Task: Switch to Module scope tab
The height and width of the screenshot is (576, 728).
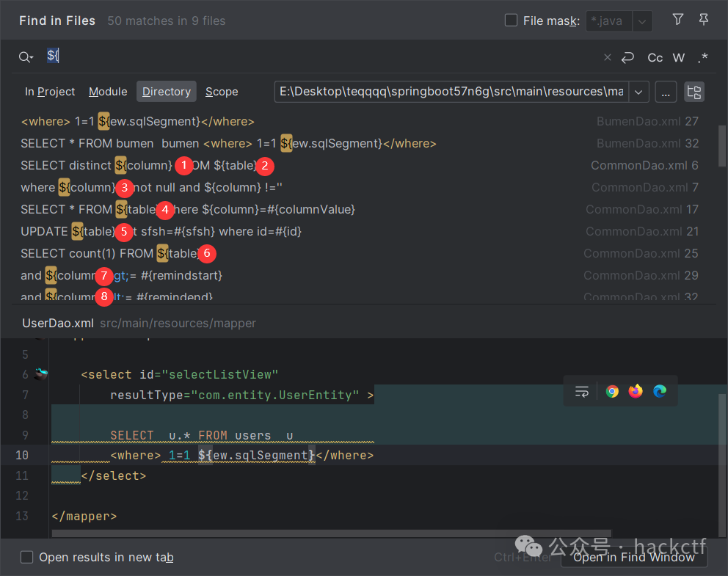Action: tap(108, 92)
